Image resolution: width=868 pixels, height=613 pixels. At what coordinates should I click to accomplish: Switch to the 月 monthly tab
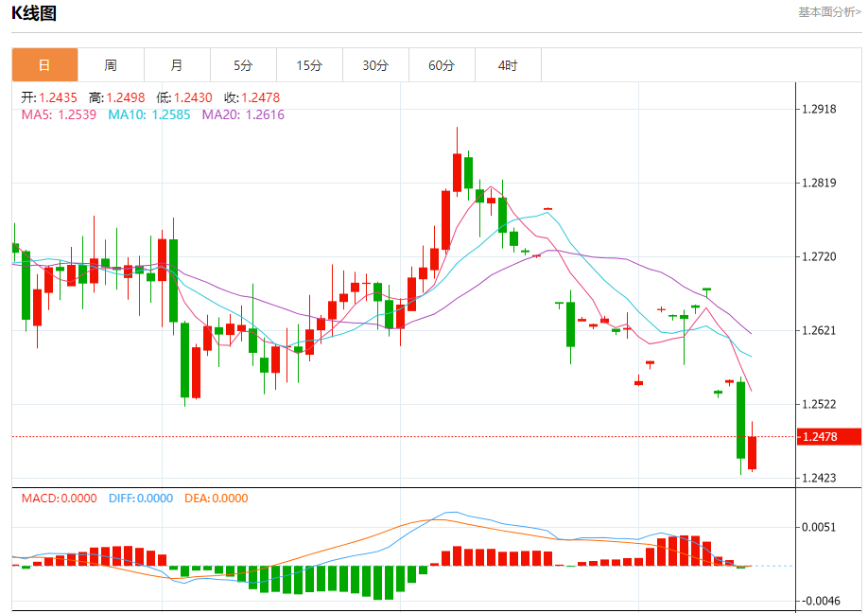point(177,65)
